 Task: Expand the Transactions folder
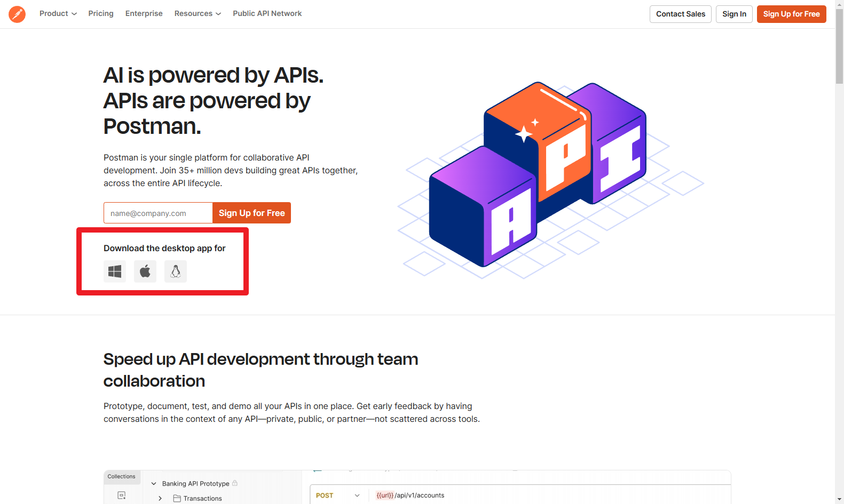click(160, 499)
